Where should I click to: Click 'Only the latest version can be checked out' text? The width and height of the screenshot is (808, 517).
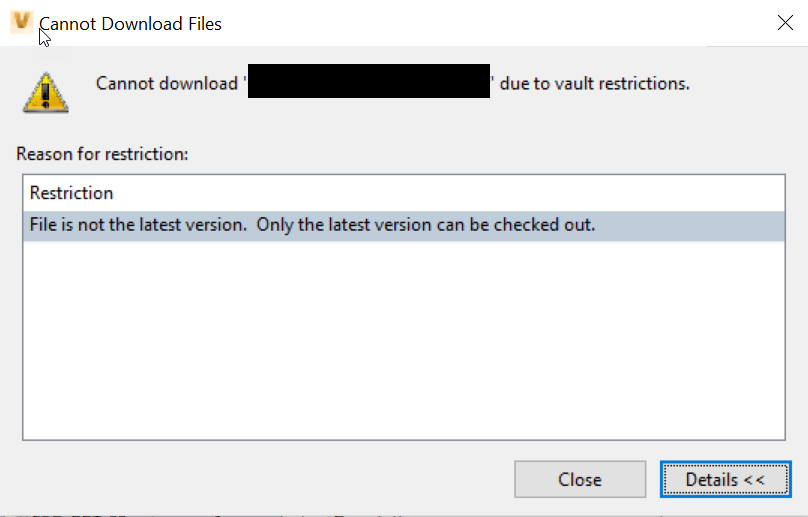click(x=425, y=225)
